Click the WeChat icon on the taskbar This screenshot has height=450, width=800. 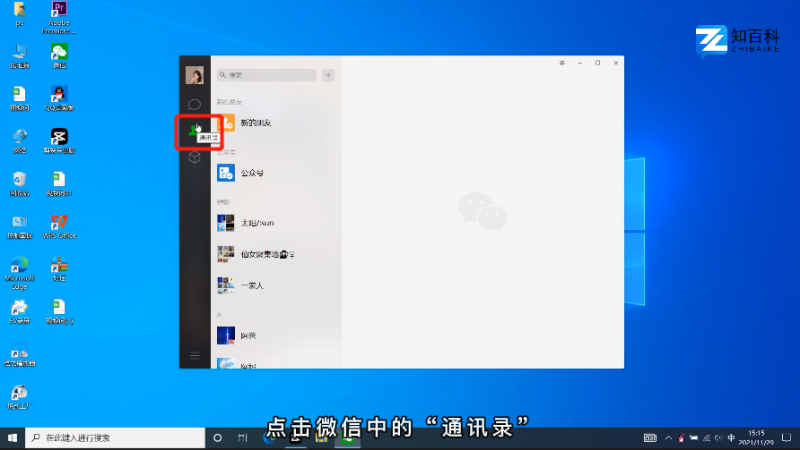[x=347, y=438]
